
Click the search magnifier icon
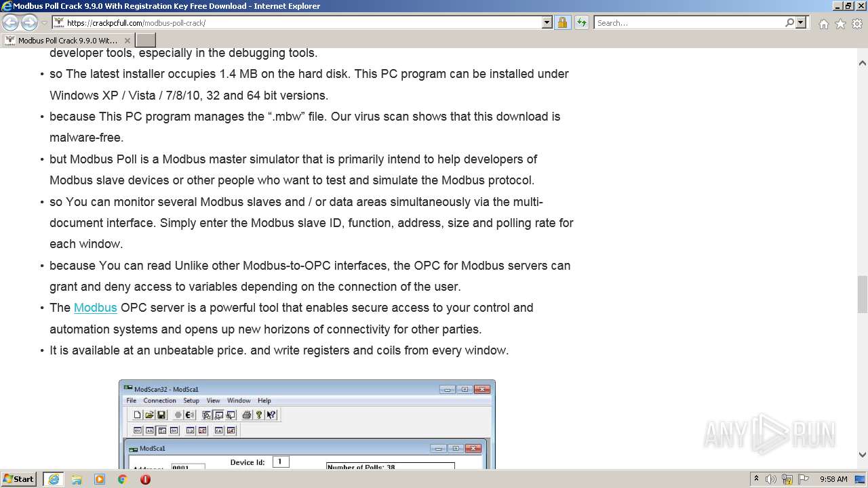[789, 23]
